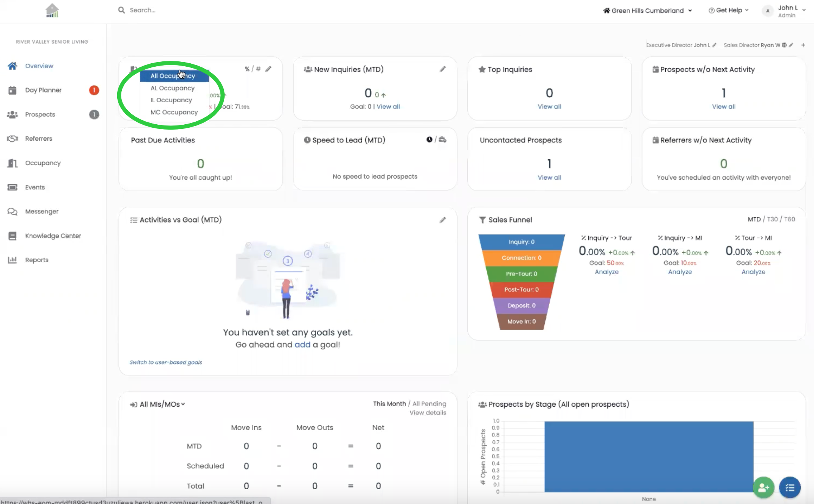Switch occupancy display to number (#) view

(x=258, y=69)
